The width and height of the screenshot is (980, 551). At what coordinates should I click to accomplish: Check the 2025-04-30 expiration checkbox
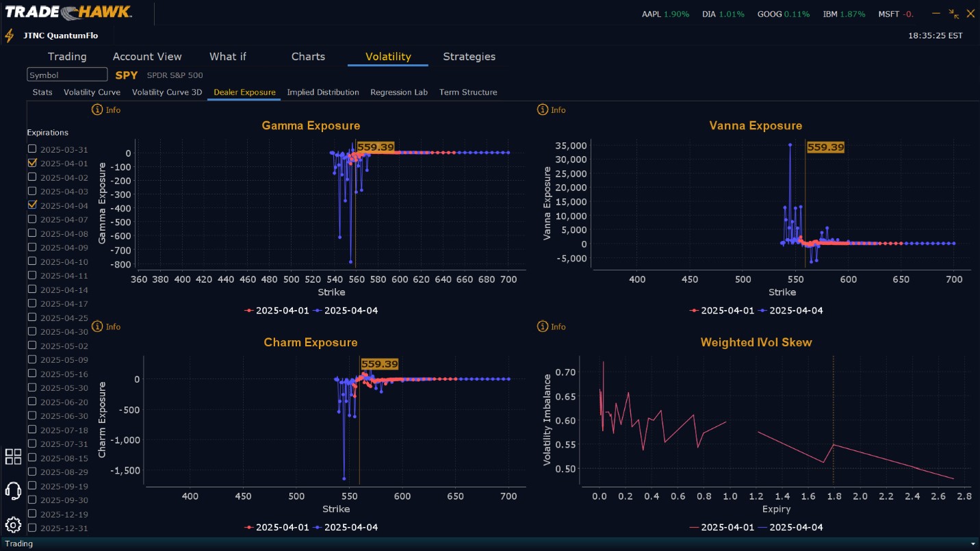pyautogui.click(x=32, y=331)
